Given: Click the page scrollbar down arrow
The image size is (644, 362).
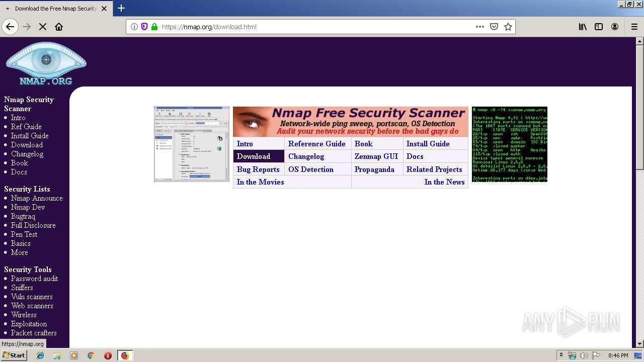Looking at the screenshot, I should point(640,344).
